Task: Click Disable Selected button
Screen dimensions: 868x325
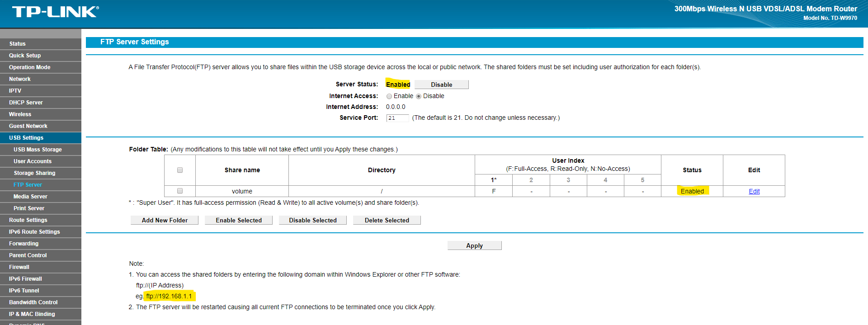Action: tap(313, 220)
